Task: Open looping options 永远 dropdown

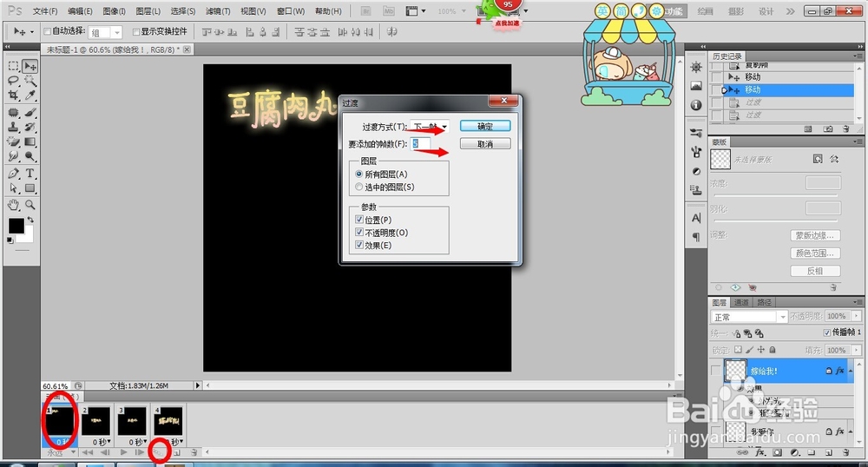Action: (61, 452)
